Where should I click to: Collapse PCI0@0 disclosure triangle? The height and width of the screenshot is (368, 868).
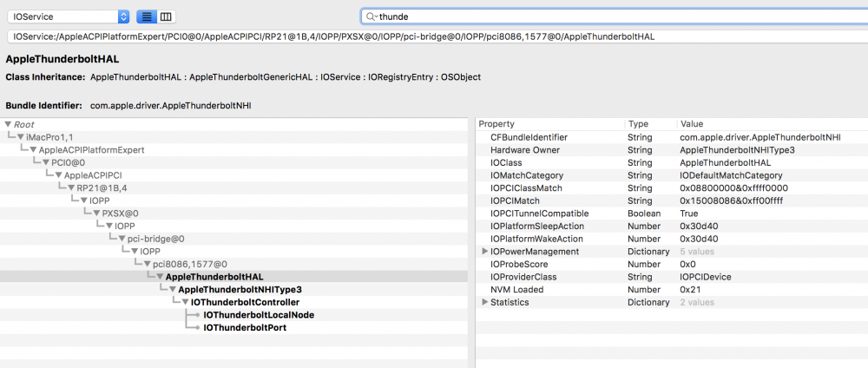(45, 162)
